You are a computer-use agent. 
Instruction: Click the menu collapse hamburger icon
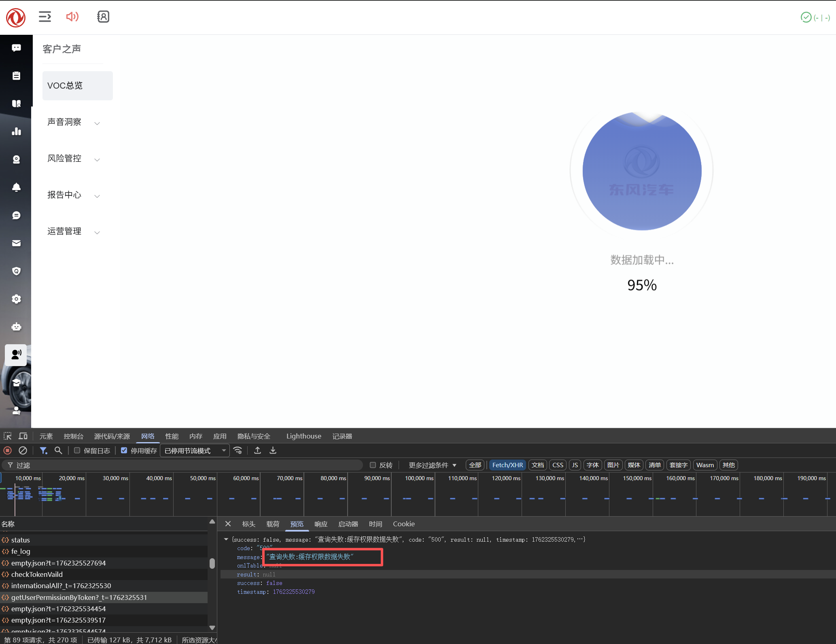(x=45, y=17)
